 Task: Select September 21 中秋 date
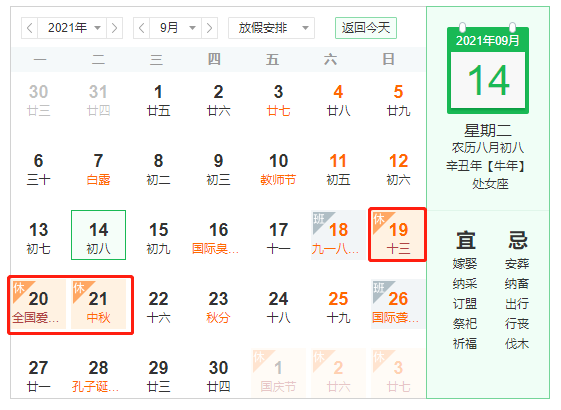click(x=98, y=304)
